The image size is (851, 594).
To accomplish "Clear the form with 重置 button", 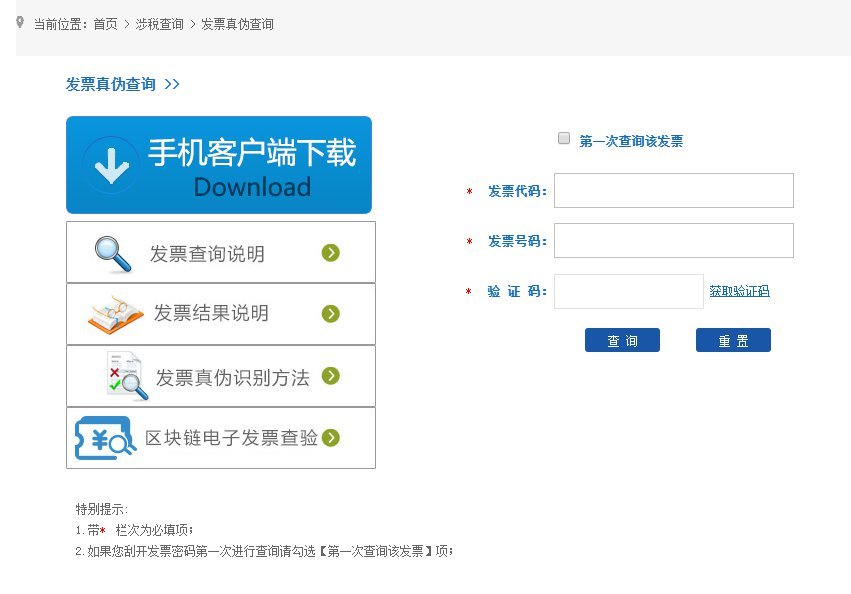I will (x=733, y=340).
